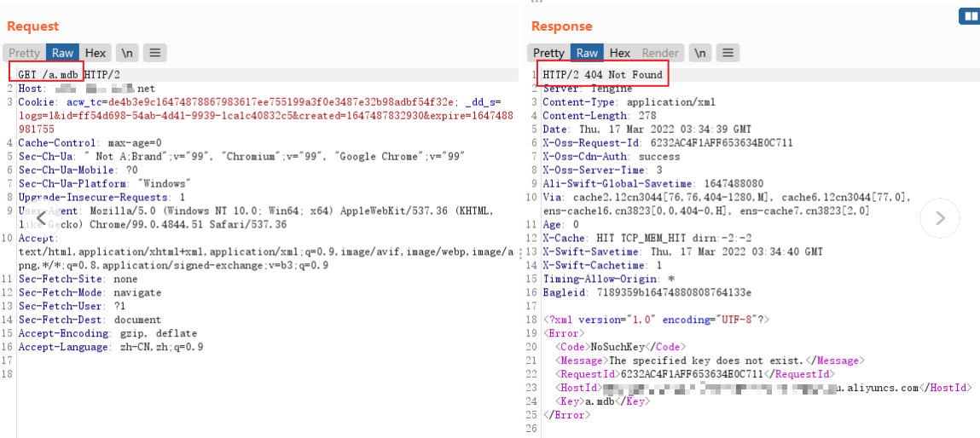Click the Response panel heading
Viewport: 980px width, 438px height.
[x=561, y=26]
